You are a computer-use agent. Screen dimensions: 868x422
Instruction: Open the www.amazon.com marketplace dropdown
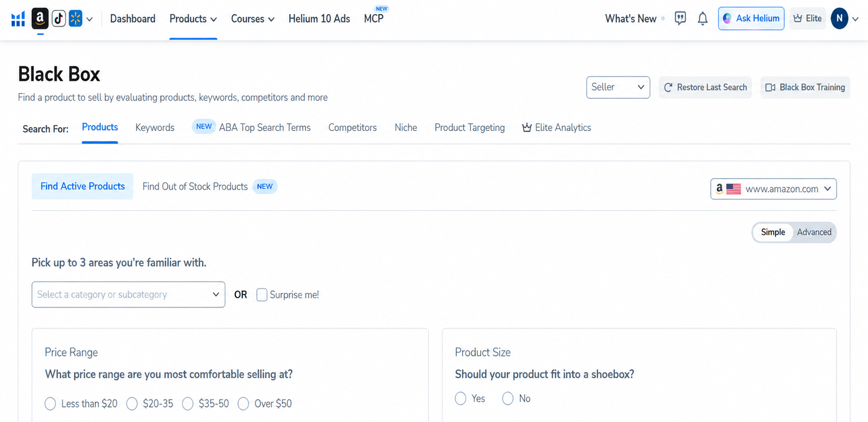click(x=774, y=189)
